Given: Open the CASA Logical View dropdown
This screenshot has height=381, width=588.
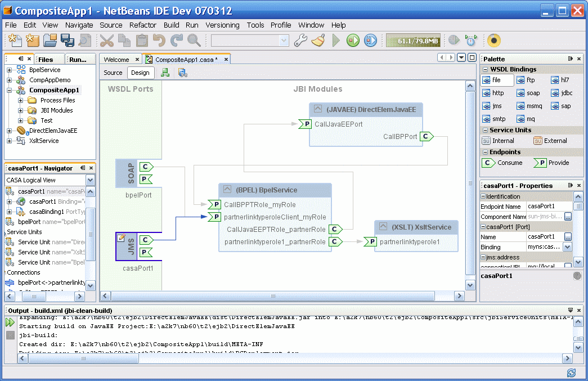Looking at the screenshot, I should (91, 180).
